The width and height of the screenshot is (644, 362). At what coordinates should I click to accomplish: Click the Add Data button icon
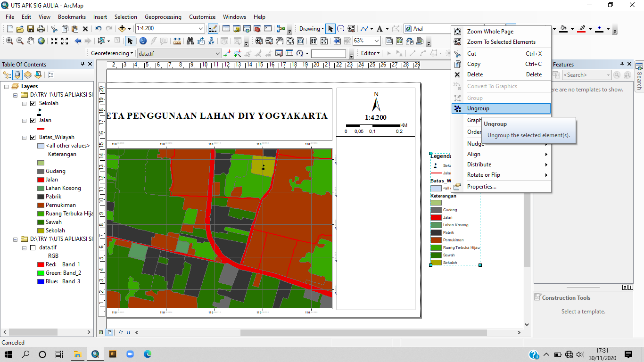point(122,29)
